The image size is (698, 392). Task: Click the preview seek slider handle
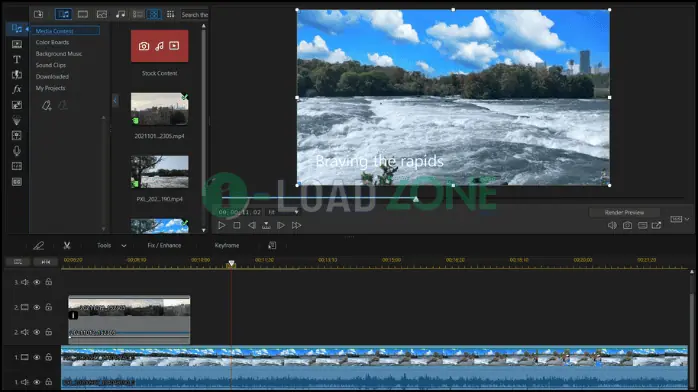415,199
